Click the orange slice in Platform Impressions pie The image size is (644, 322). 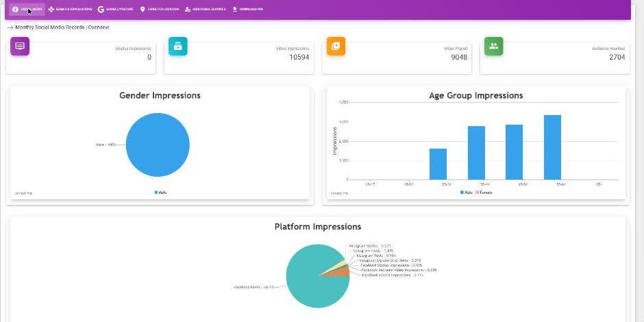[x=340, y=272]
